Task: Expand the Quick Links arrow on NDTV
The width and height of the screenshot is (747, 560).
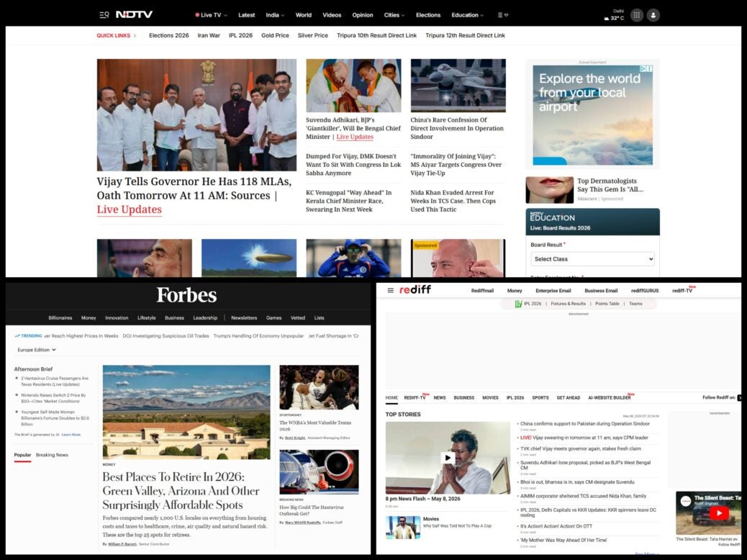Action: point(135,36)
